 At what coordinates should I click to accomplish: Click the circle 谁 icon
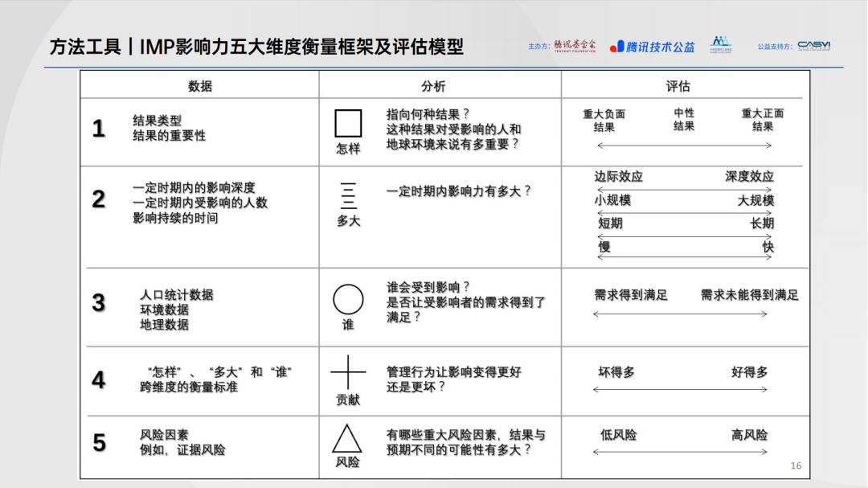pyautogui.click(x=348, y=300)
